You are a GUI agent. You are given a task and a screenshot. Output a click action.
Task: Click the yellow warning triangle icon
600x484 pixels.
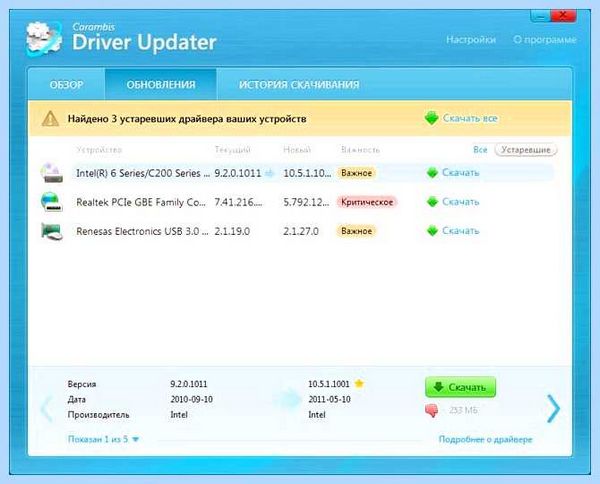point(50,119)
